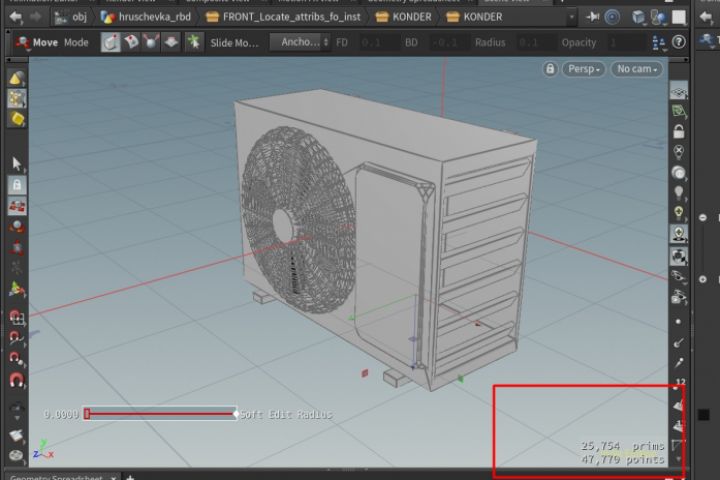Toggle the secure selection lock in left toolbar
The width and height of the screenshot is (720, 480).
17,185
